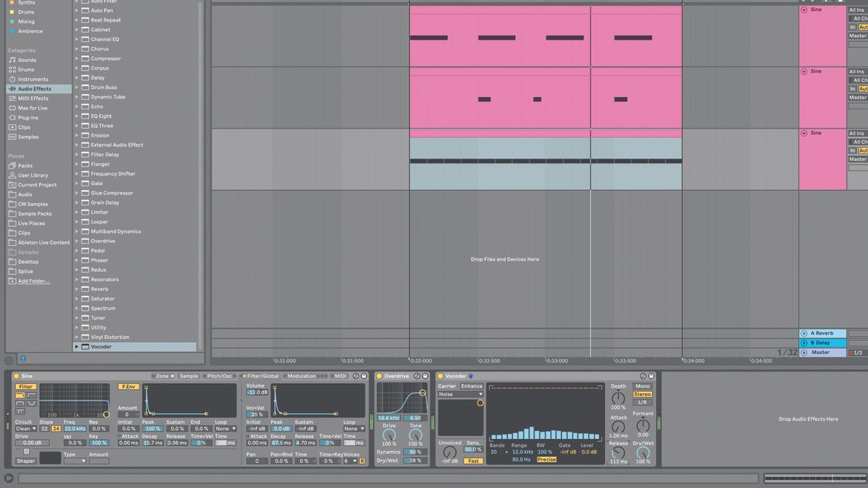This screenshot has height=488, width=868.
Task: Toggle the Overdrive device activator on or off
Action: (x=379, y=376)
